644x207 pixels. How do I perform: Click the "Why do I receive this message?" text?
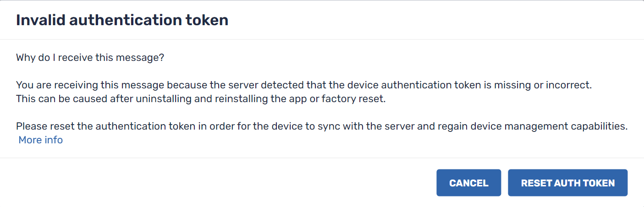90,58
